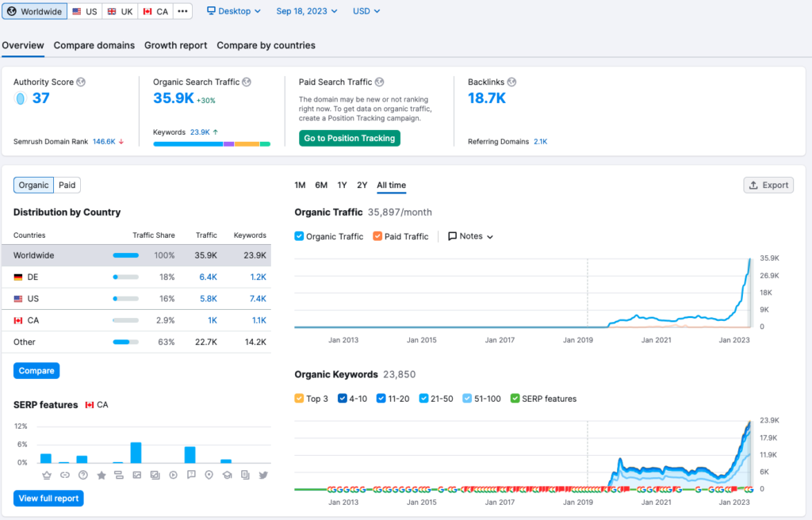
Task: Click the globe icon beside Paid Search Traffic
Action: pyautogui.click(x=379, y=82)
